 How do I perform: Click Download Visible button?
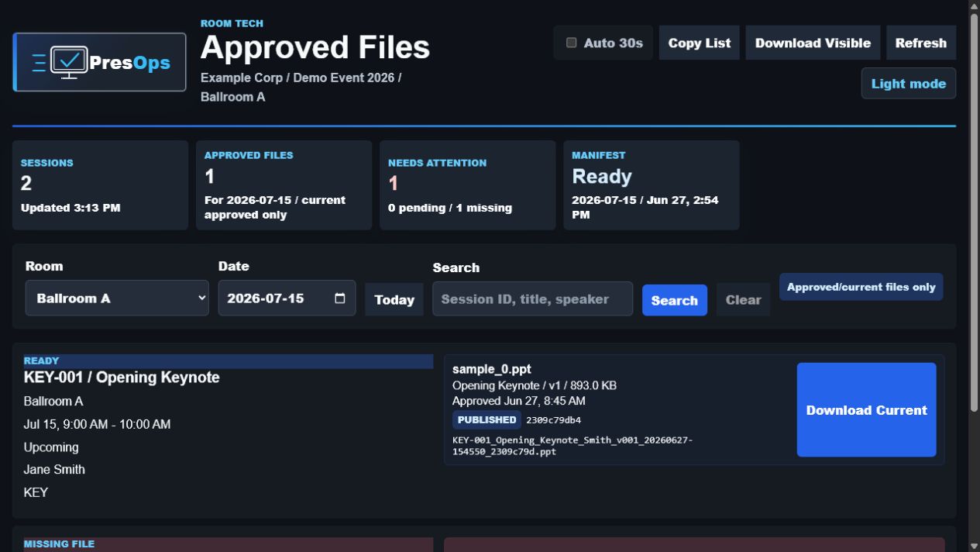(813, 43)
